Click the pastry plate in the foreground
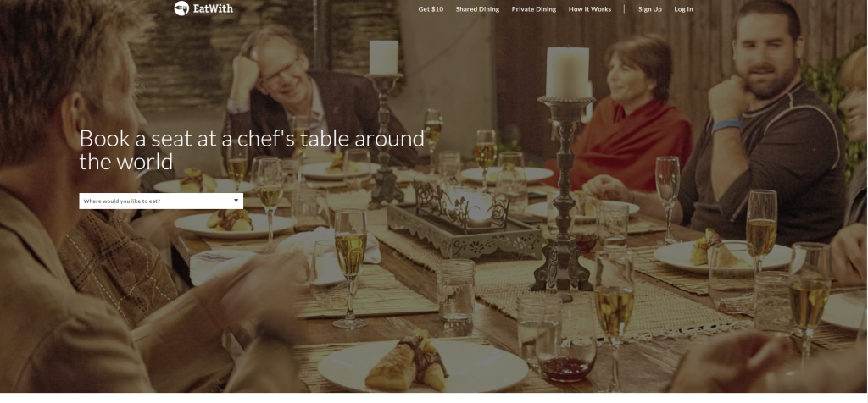Viewport: 868px width, 403px height. (423, 365)
